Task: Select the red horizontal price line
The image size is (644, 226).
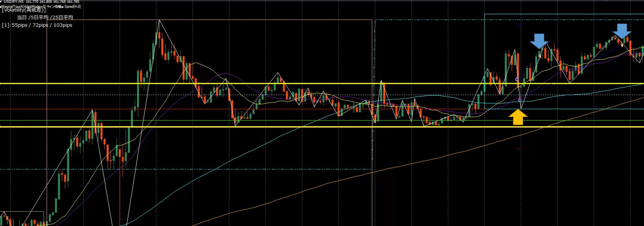Action: [193, 109]
